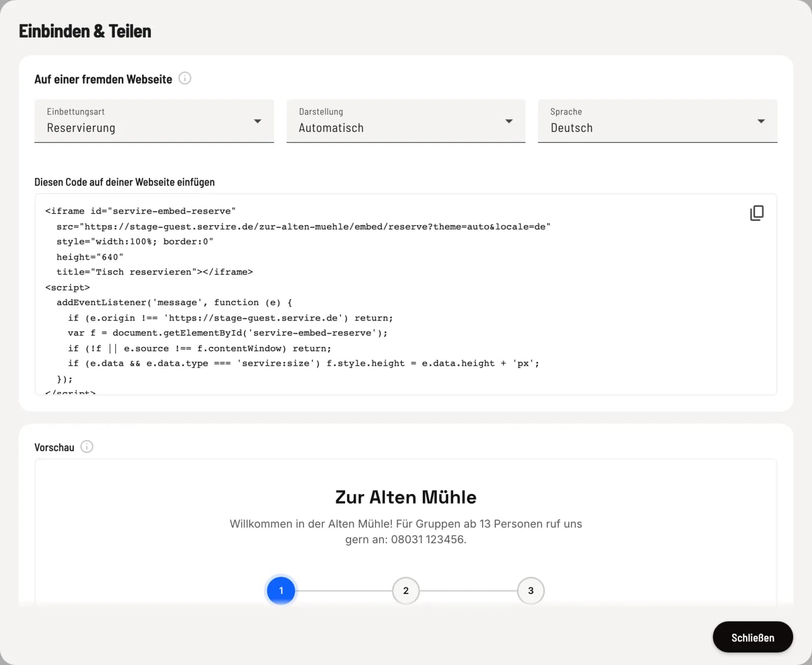Click the Zur Alten Mühle preview heading

(406, 497)
